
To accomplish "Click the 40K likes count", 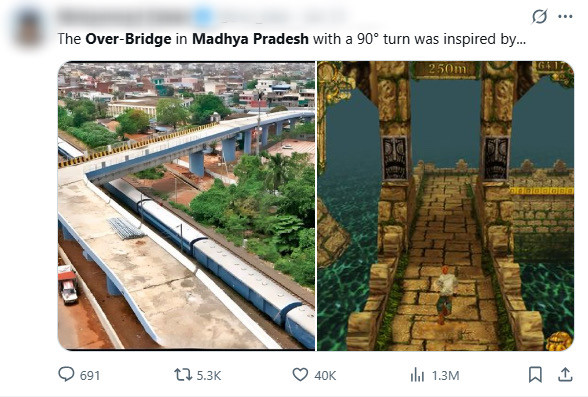I will [325, 375].
